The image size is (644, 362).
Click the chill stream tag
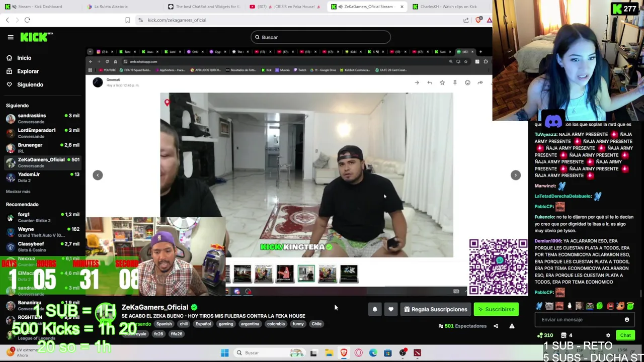tap(184, 324)
